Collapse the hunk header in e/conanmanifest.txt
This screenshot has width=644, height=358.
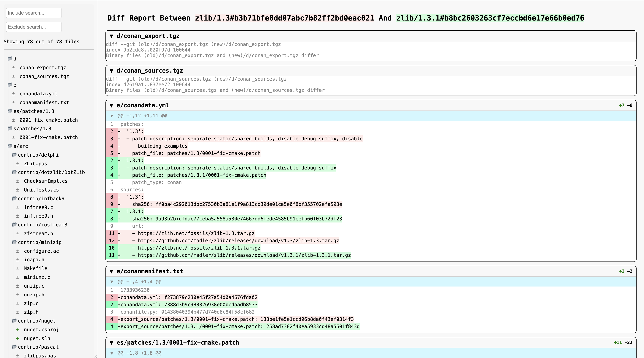112,282
